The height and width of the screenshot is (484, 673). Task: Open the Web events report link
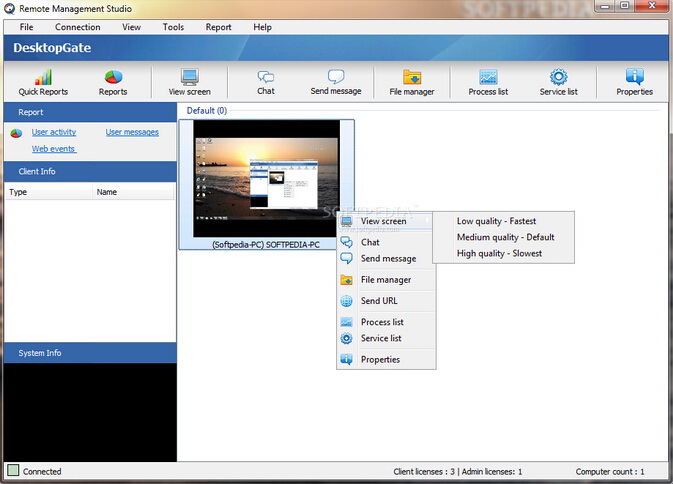coord(54,149)
